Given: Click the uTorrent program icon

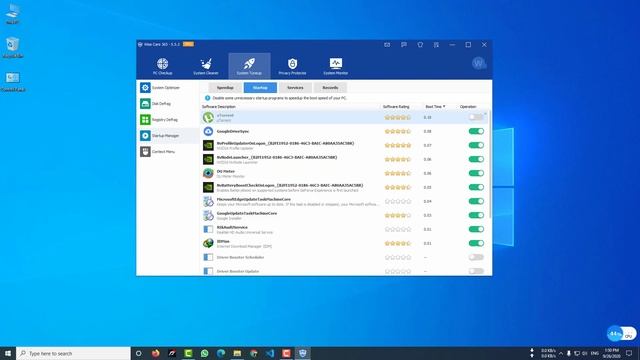Looking at the screenshot, I should 208,118.
